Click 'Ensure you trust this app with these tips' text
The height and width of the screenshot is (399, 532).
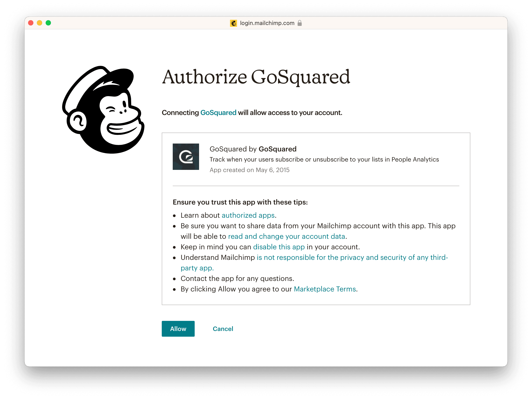pyautogui.click(x=240, y=202)
